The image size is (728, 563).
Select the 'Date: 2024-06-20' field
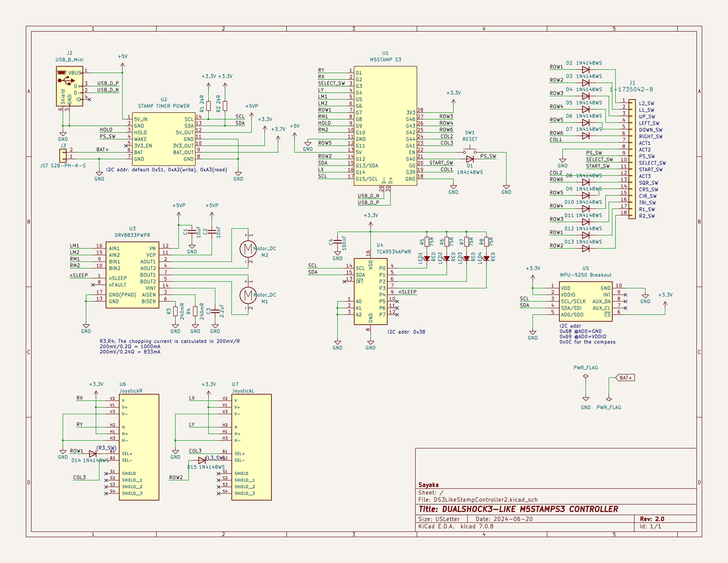coord(504,519)
